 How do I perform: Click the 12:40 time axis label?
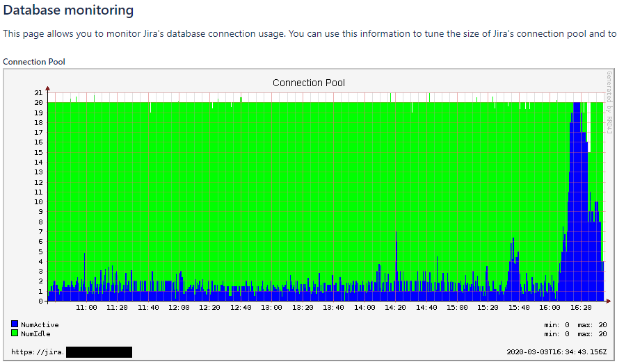241,308
